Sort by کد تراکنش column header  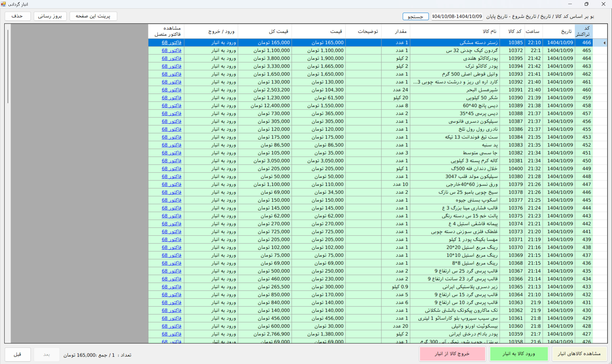[x=584, y=31]
